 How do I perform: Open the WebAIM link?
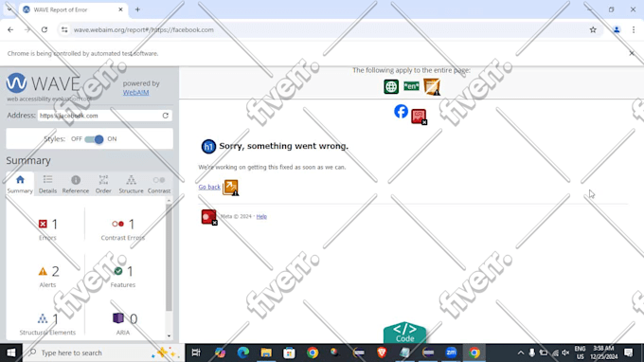(136, 93)
